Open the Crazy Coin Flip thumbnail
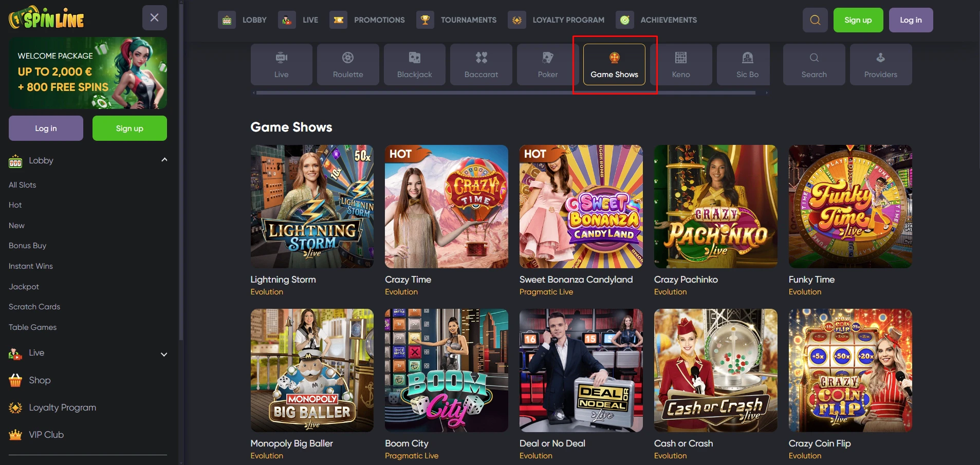Viewport: 980px width, 465px height. (x=850, y=370)
